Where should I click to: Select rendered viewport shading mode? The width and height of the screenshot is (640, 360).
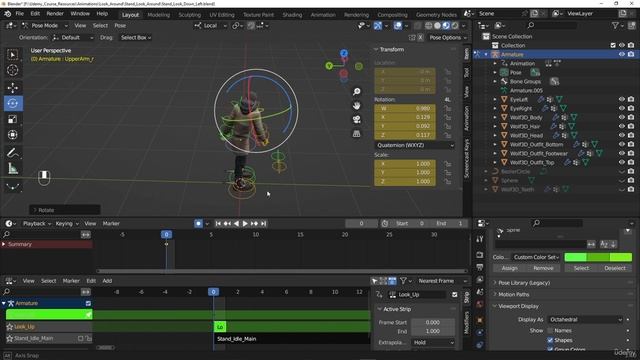click(x=455, y=26)
